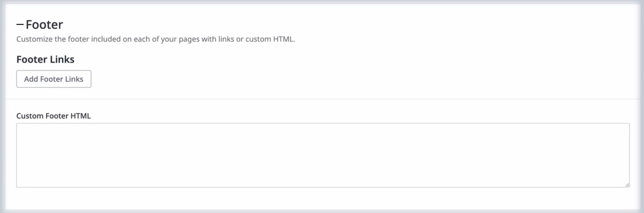Screen dimensions: 644x213
Task: Click the word "HTML" in the textarea label
Action: click(81, 116)
